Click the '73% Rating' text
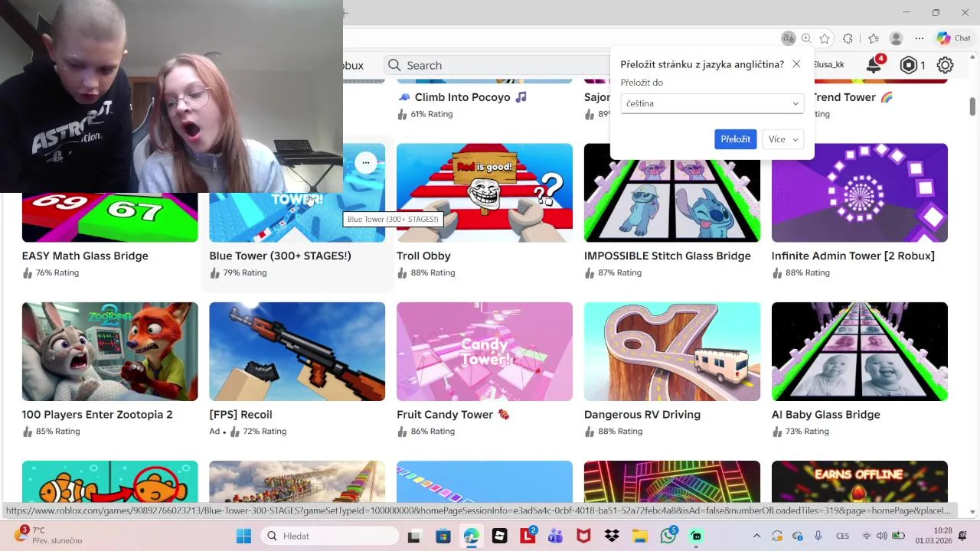Screen dimensions: 980x551 click(x=807, y=432)
